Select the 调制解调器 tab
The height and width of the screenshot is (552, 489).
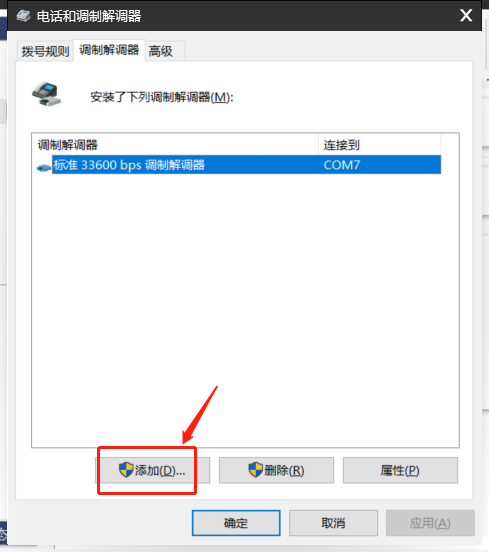pos(109,50)
